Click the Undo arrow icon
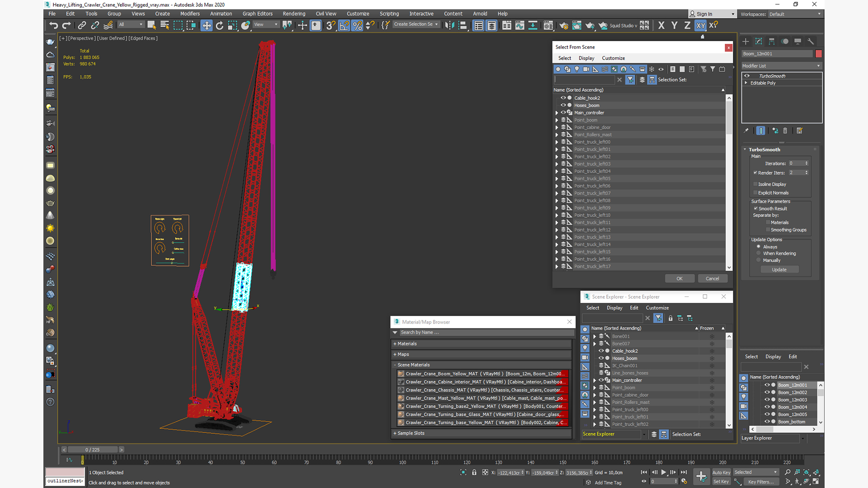This screenshot has height=488, width=868. coord(53,25)
